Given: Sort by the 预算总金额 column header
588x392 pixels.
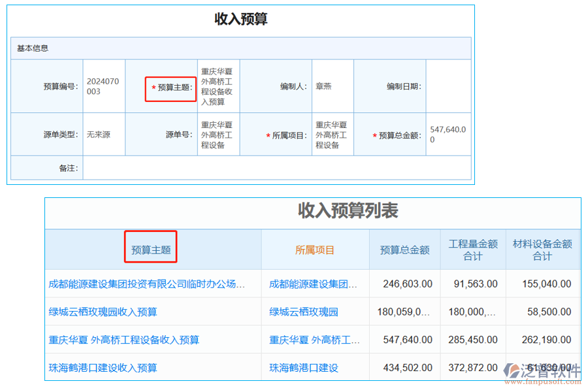Looking at the screenshot, I should [x=404, y=250].
